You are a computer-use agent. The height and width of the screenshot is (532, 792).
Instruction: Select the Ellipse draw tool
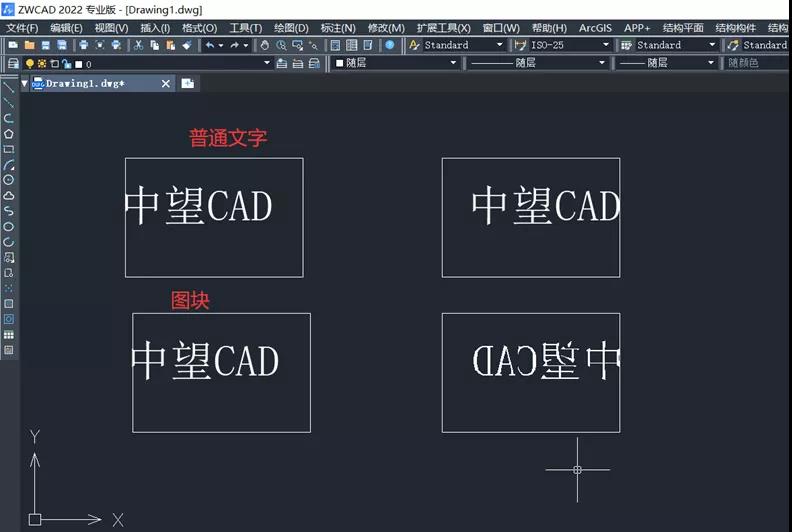9,226
